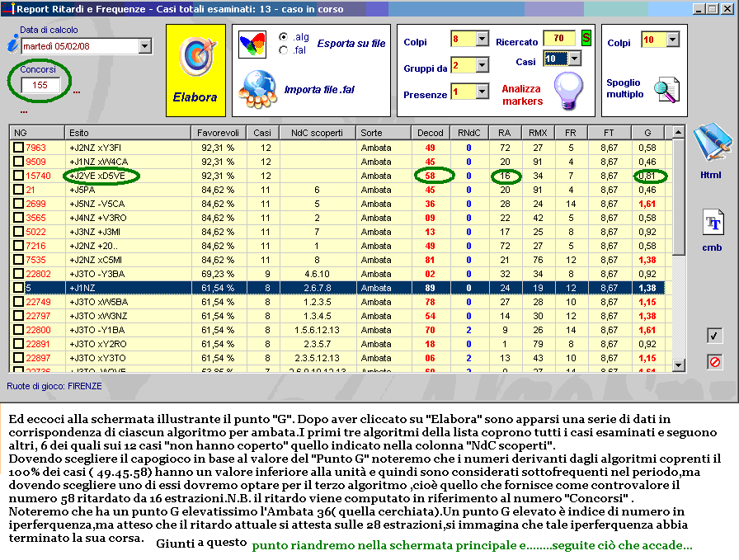
Task: Click Esito cell +J3TO xW3NZ
Action: (x=98, y=316)
